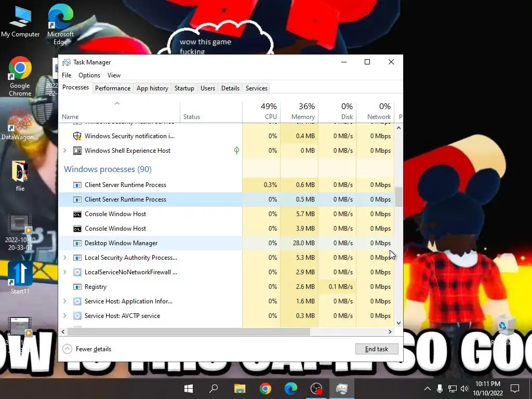Launch Chrome from the taskbar
This screenshot has width=532, height=399.
[x=265, y=388]
